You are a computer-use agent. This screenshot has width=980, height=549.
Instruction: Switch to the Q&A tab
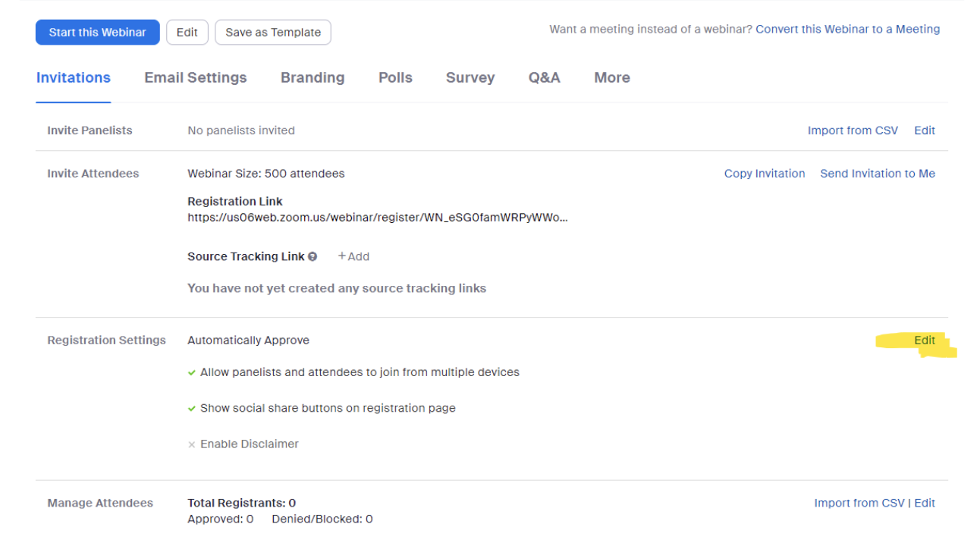tap(545, 77)
